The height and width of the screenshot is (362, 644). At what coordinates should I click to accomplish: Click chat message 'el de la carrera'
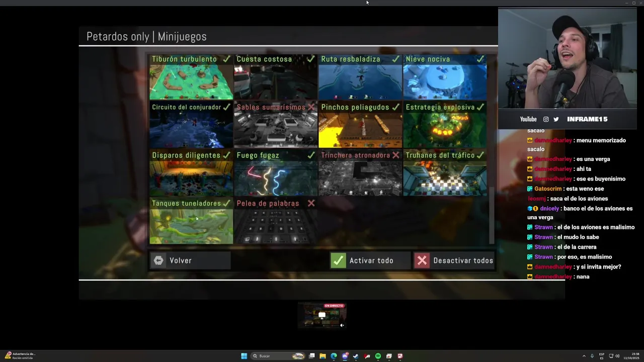(x=577, y=247)
